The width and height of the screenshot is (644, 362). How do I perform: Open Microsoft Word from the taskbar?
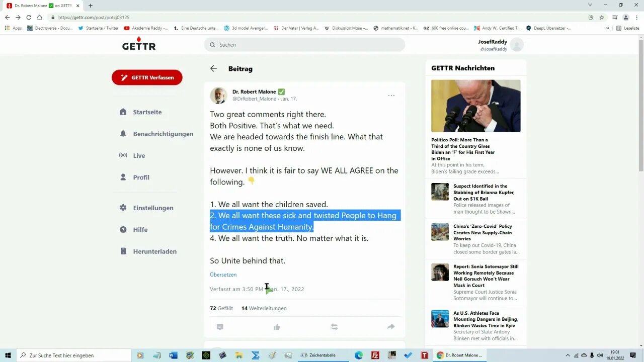point(174,355)
